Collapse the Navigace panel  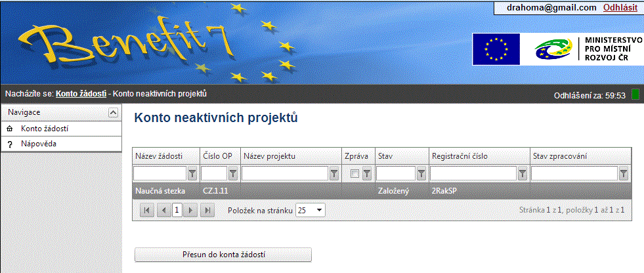114,112
